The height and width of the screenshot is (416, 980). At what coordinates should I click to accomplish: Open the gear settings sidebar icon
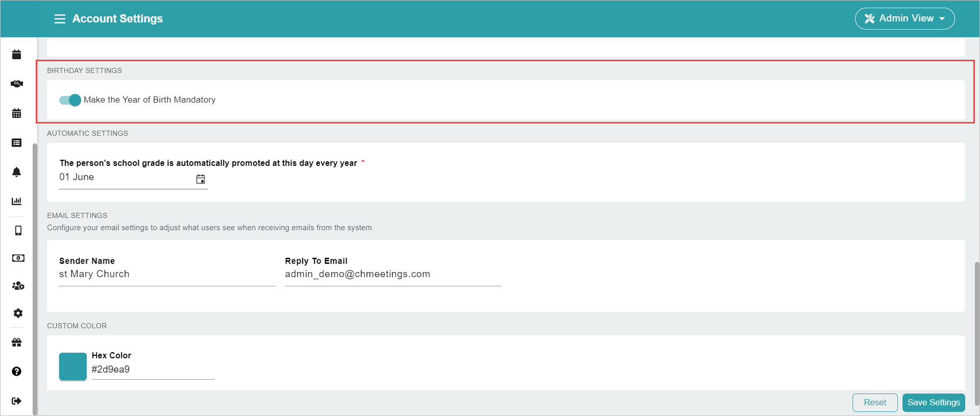(x=18, y=313)
